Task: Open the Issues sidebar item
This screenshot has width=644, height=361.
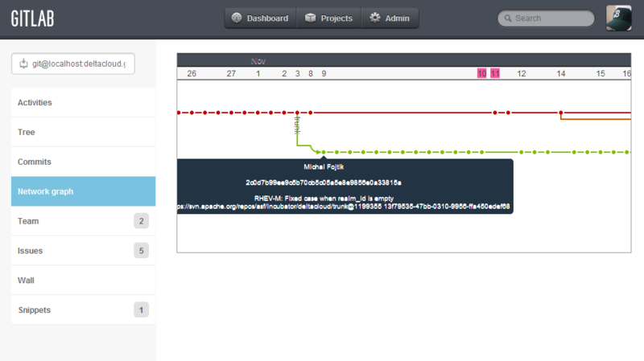Action: click(84, 250)
